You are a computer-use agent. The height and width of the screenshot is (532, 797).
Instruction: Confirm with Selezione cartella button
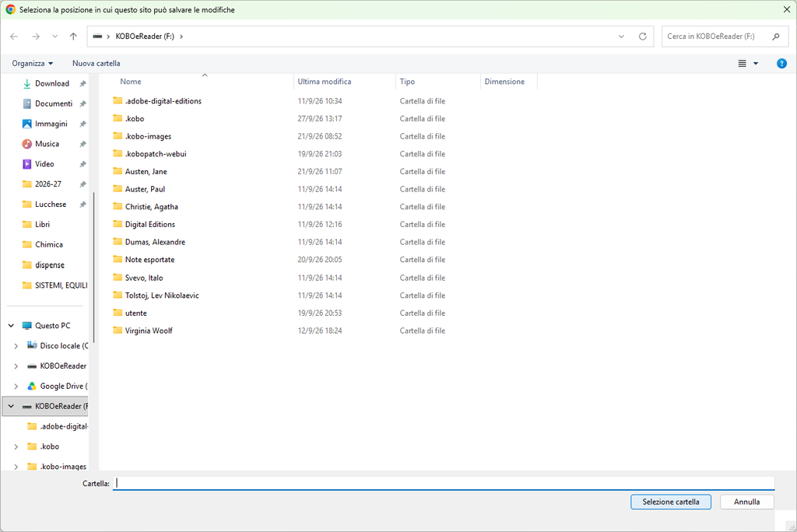tap(670, 502)
